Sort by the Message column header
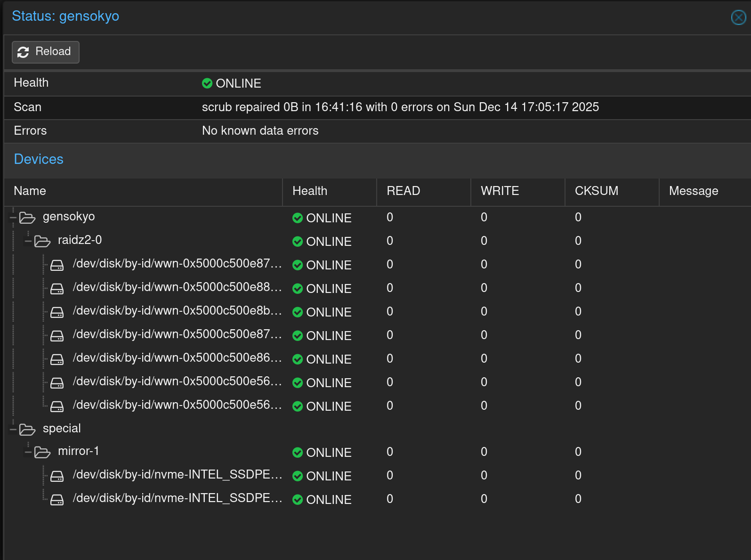 pos(705,191)
